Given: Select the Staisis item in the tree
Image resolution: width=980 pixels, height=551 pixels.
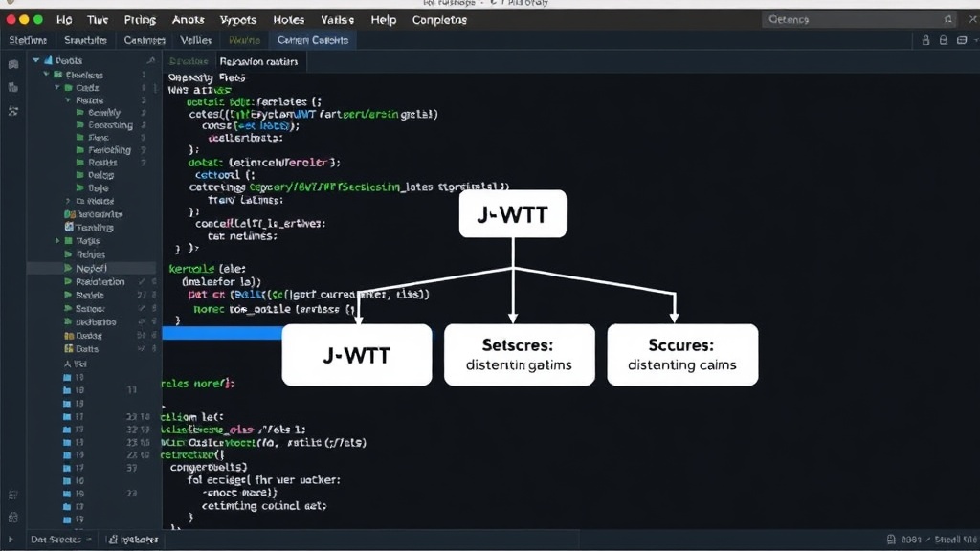Looking at the screenshot, I should click(89, 295).
